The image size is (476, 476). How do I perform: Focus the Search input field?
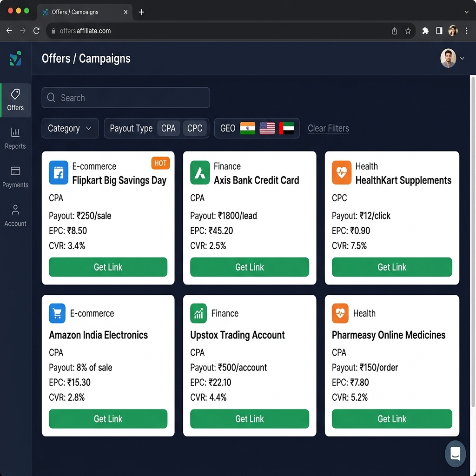click(x=126, y=98)
